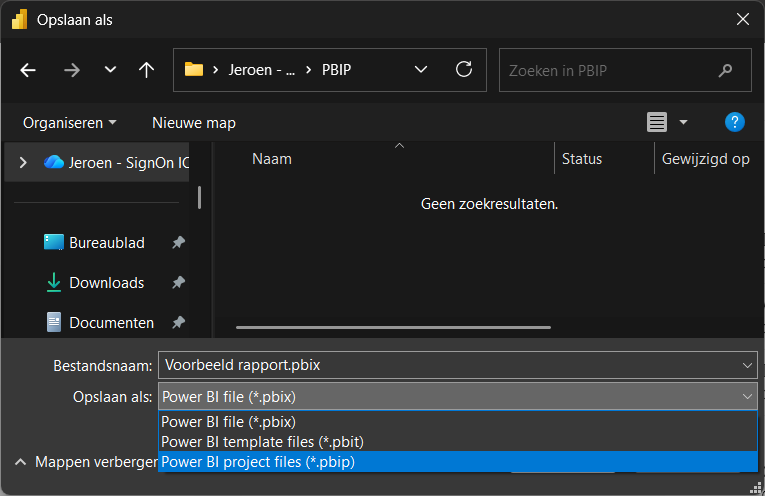765x496 pixels.
Task: Close the Opslaan als dialog
Action: tap(743, 20)
